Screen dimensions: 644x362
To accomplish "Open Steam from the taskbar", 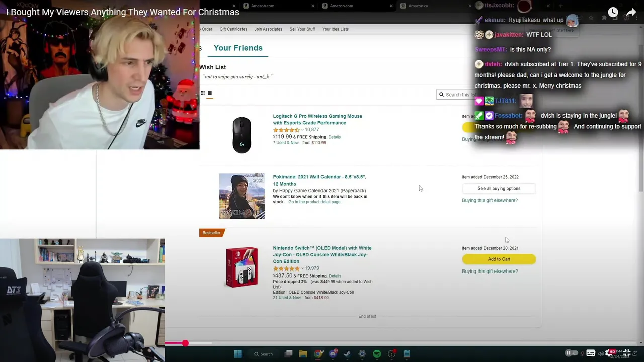I will click(x=347, y=354).
